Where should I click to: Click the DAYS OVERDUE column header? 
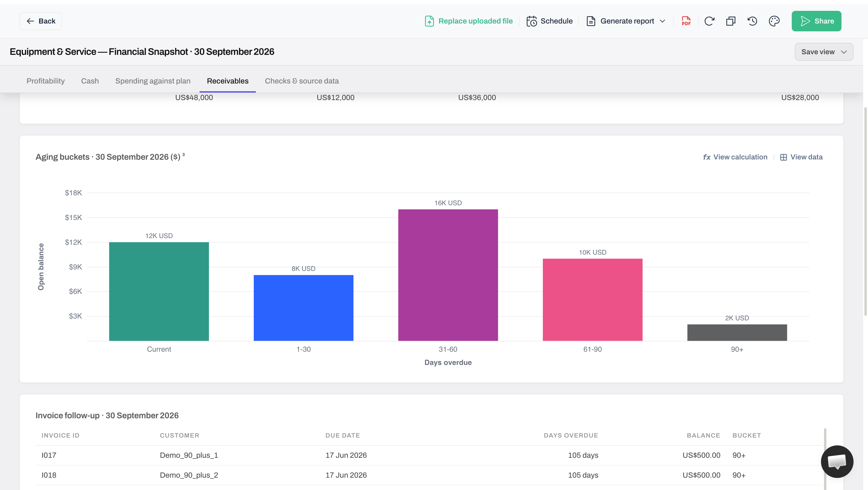click(571, 435)
